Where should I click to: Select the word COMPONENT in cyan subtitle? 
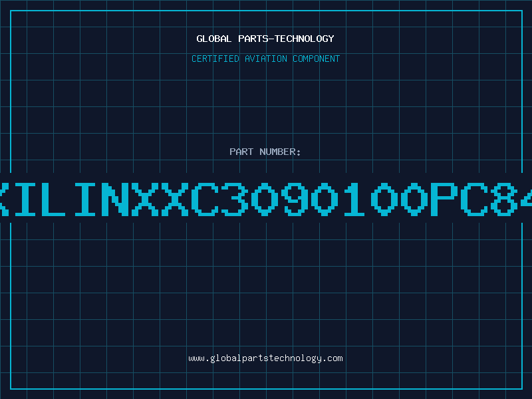click(x=317, y=59)
